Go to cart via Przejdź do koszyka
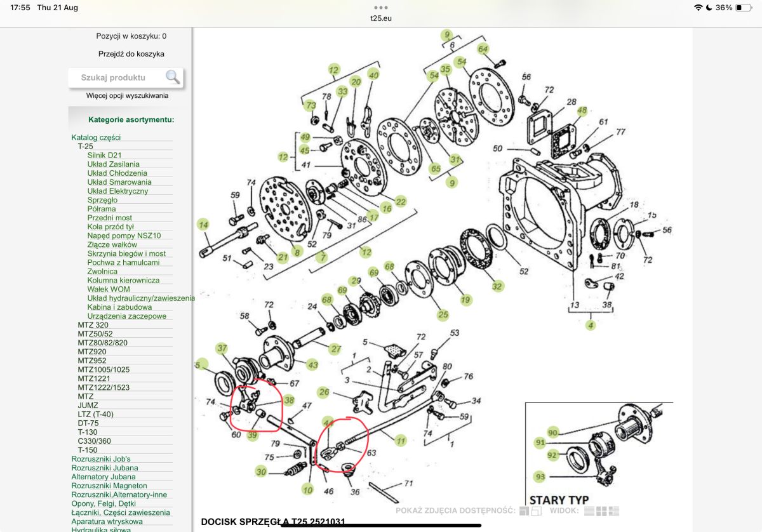 131,54
